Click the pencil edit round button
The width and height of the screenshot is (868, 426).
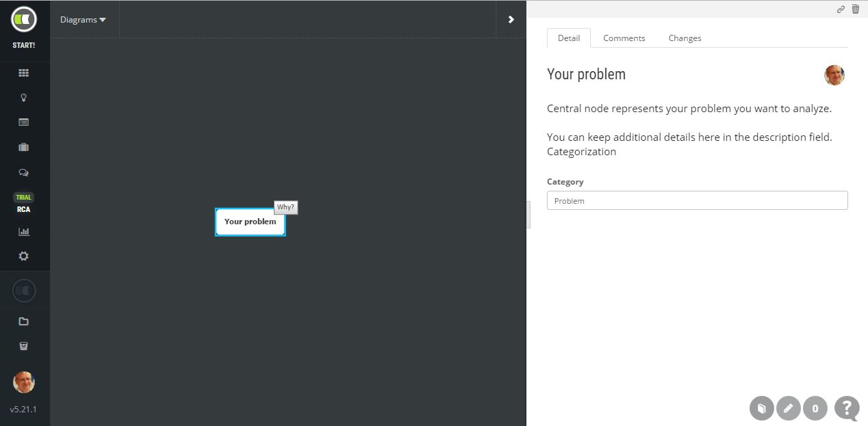coord(788,408)
